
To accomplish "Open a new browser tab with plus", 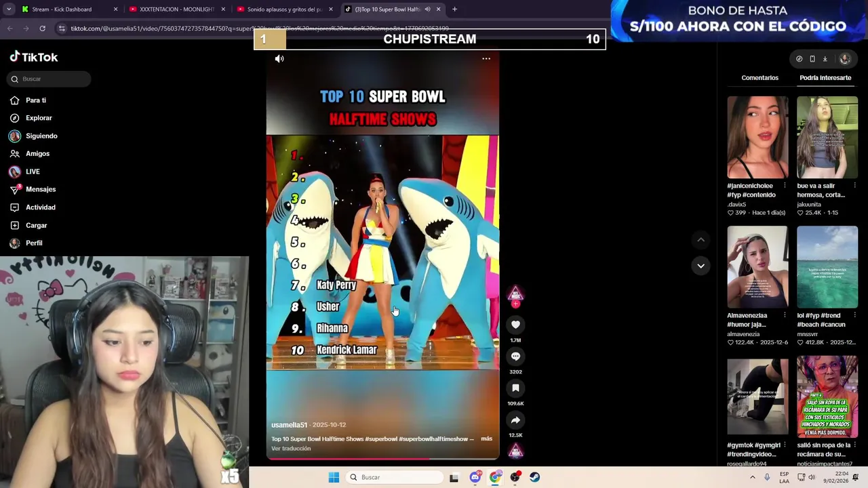I will coord(454,9).
